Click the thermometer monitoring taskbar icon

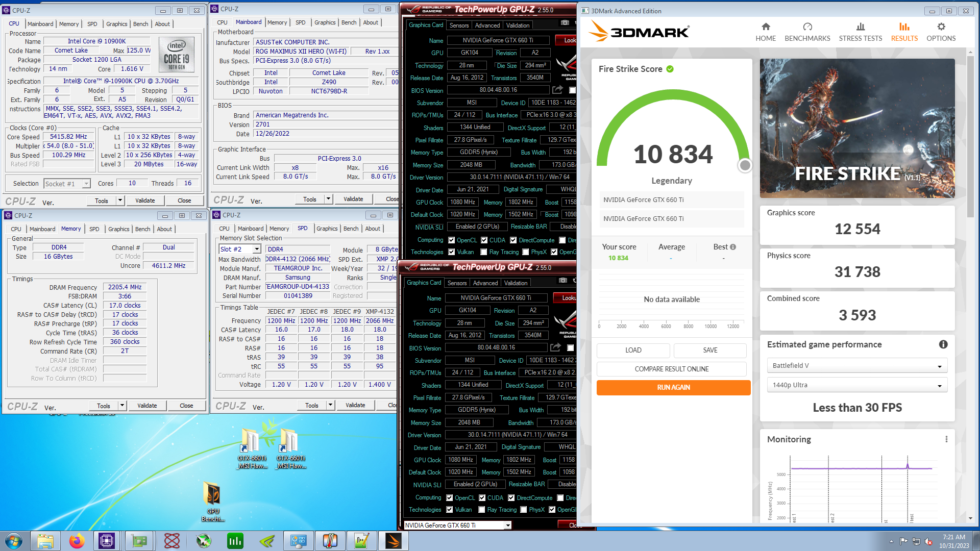(330, 541)
